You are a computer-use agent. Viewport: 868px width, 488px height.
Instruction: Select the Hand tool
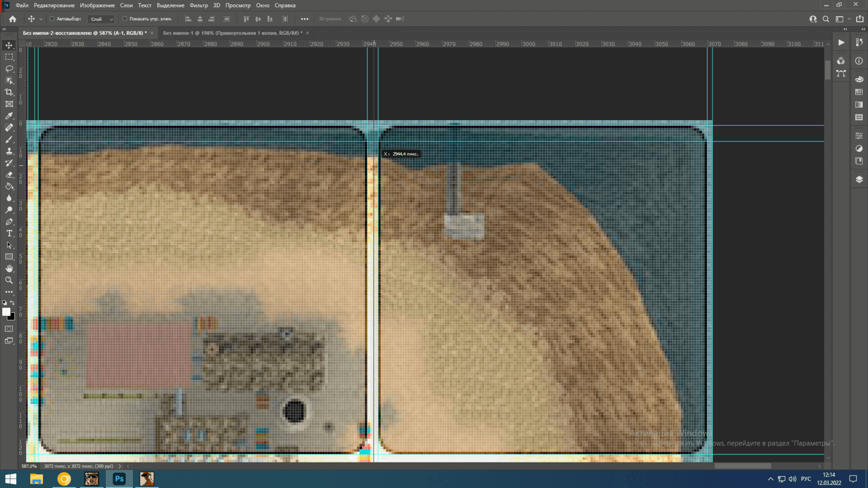tap(9, 268)
